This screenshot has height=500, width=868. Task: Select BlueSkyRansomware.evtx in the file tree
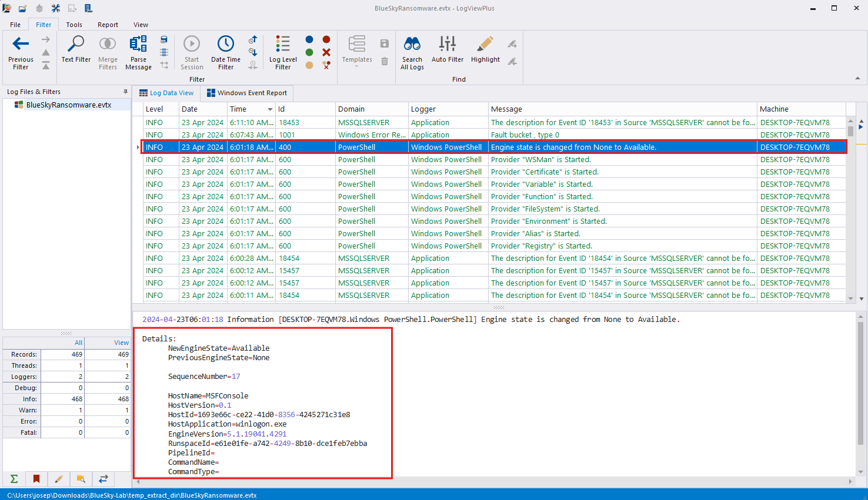point(68,105)
